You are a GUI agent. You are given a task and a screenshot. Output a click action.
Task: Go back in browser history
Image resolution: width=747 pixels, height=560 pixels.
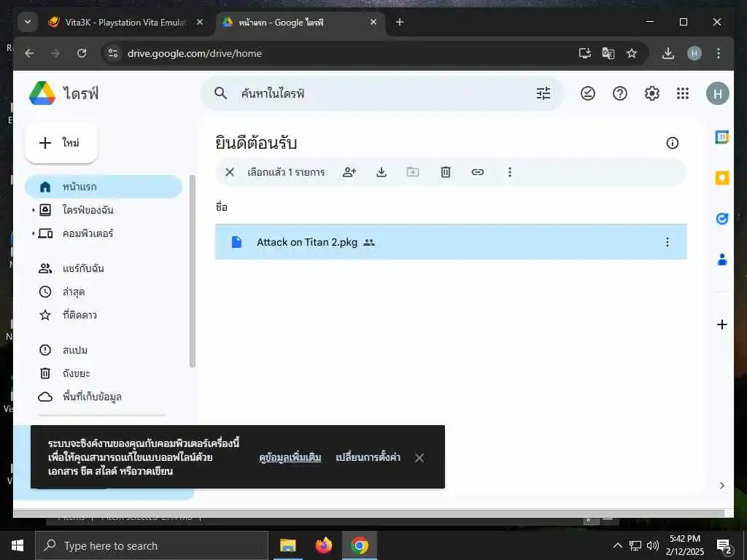pyautogui.click(x=29, y=53)
